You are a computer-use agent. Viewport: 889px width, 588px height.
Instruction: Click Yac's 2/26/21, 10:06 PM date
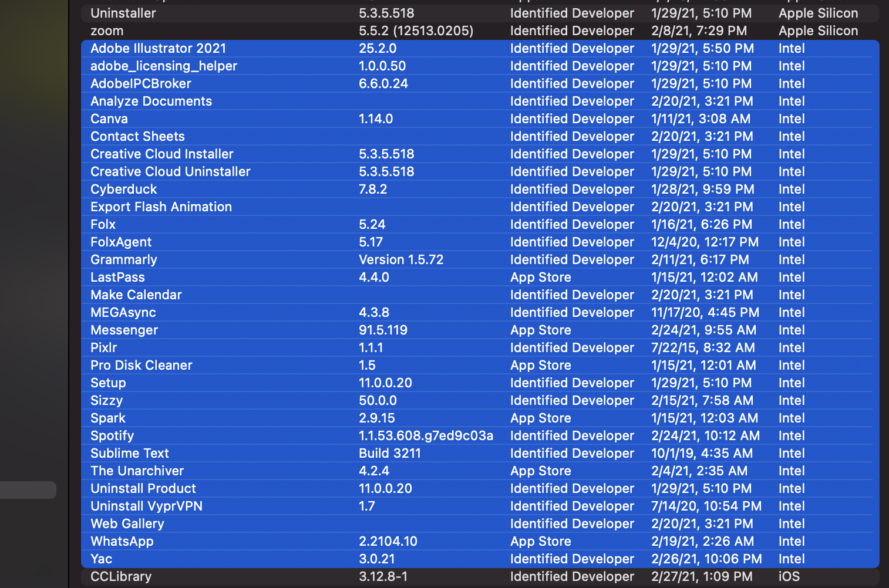[706, 559]
